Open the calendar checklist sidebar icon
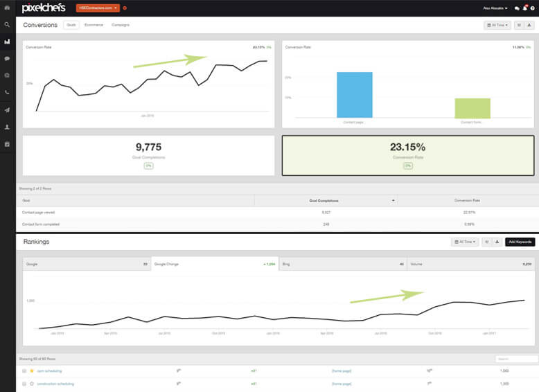Screen dimensions: 539x392 [x=7, y=144]
